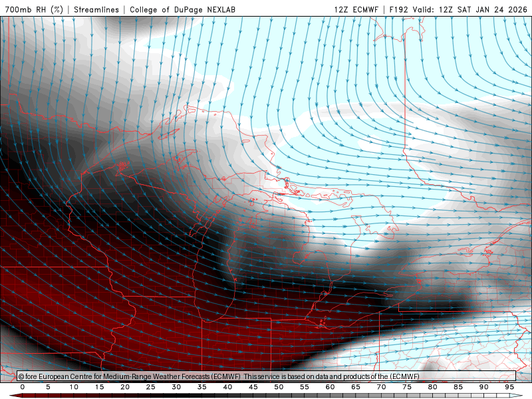Screen dimensions: 532x399
Task: Click the color scale label '15'
Action: [99, 387]
